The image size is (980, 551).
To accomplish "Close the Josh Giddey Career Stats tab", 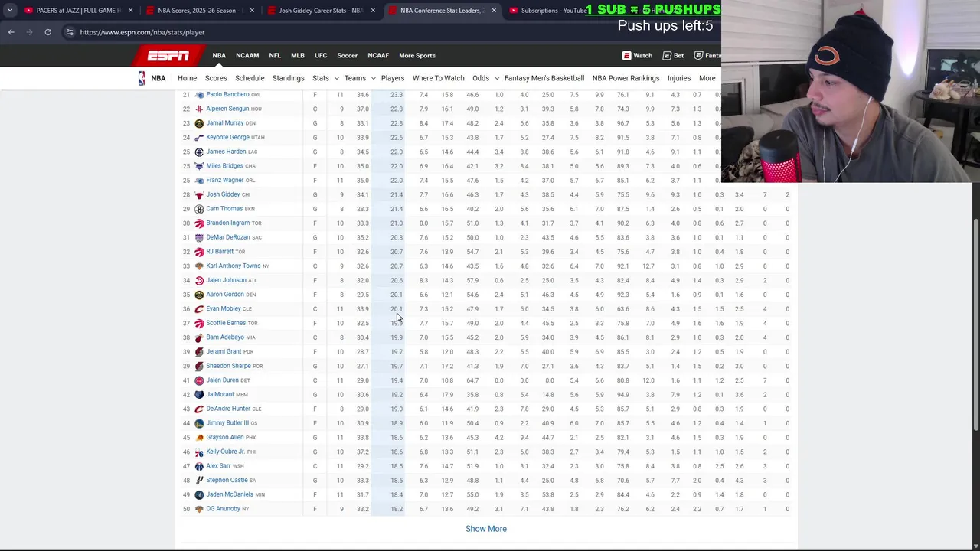I will (373, 11).
